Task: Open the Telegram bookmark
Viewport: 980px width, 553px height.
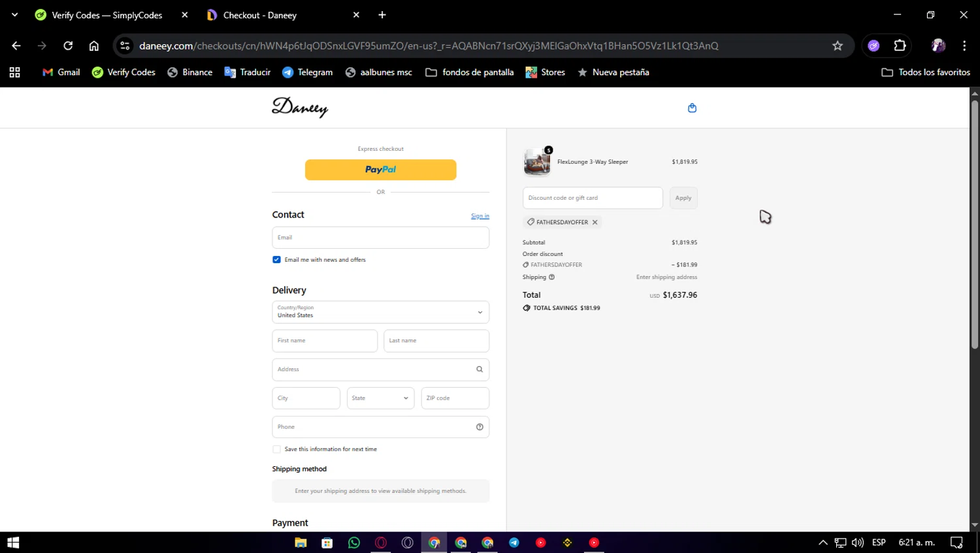Action: click(x=308, y=72)
